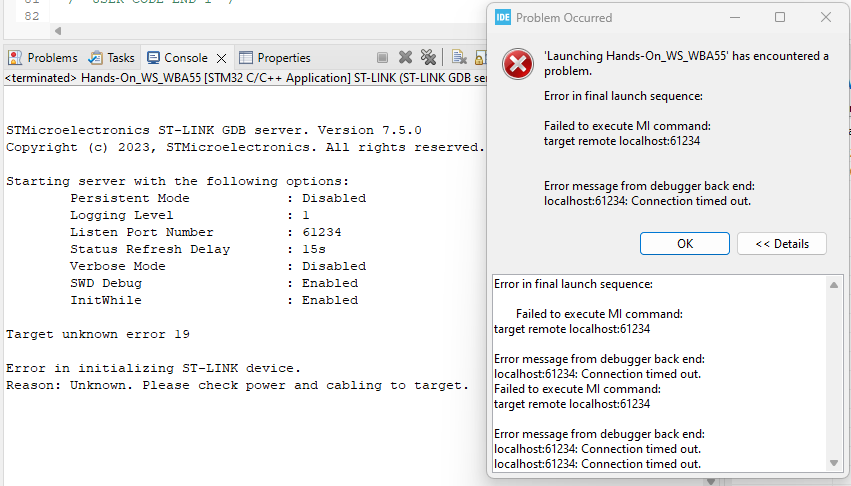
Task: Switch to the Problems tab
Action: [x=42, y=58]
